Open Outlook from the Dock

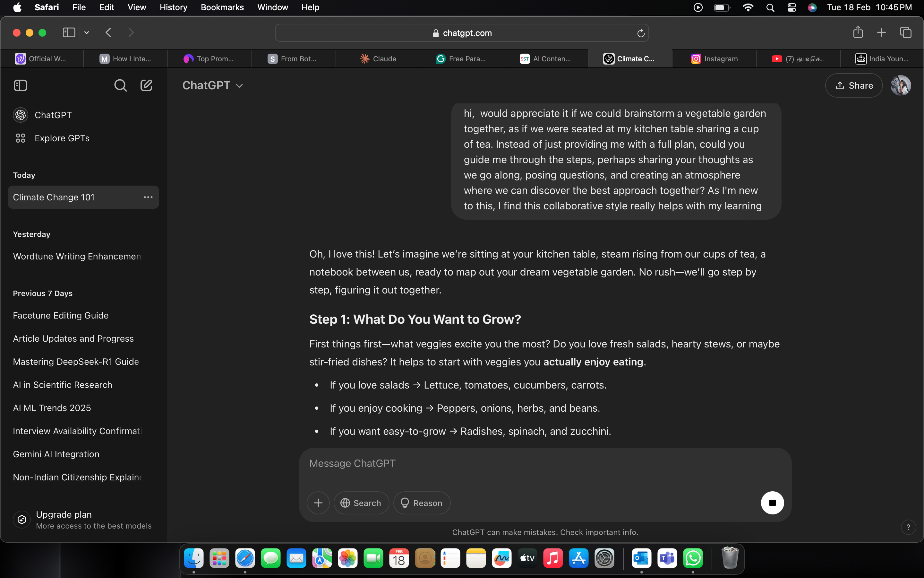pos(641,558)
